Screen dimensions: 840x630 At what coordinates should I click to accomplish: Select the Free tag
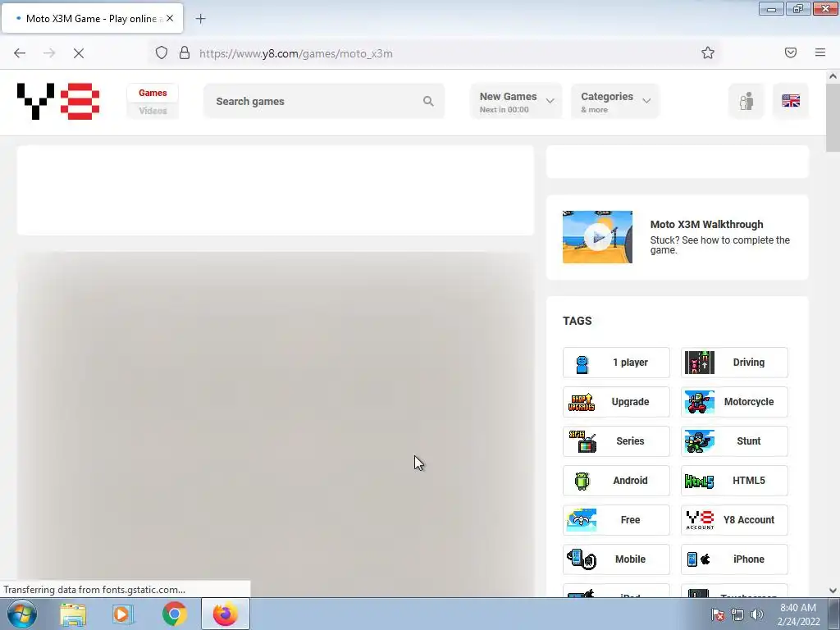pos(616,520)
